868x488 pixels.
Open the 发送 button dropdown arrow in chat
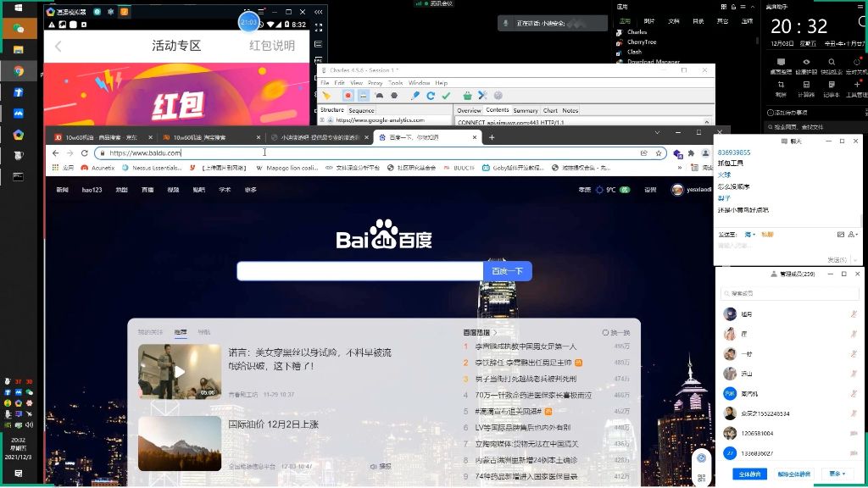click(854, 259)
